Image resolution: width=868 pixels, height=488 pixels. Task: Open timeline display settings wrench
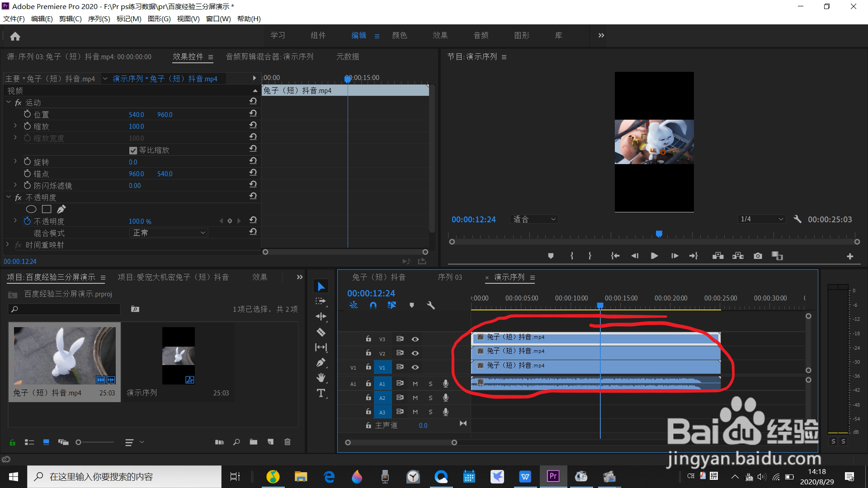pyautogui.click(x=431, y=305)
